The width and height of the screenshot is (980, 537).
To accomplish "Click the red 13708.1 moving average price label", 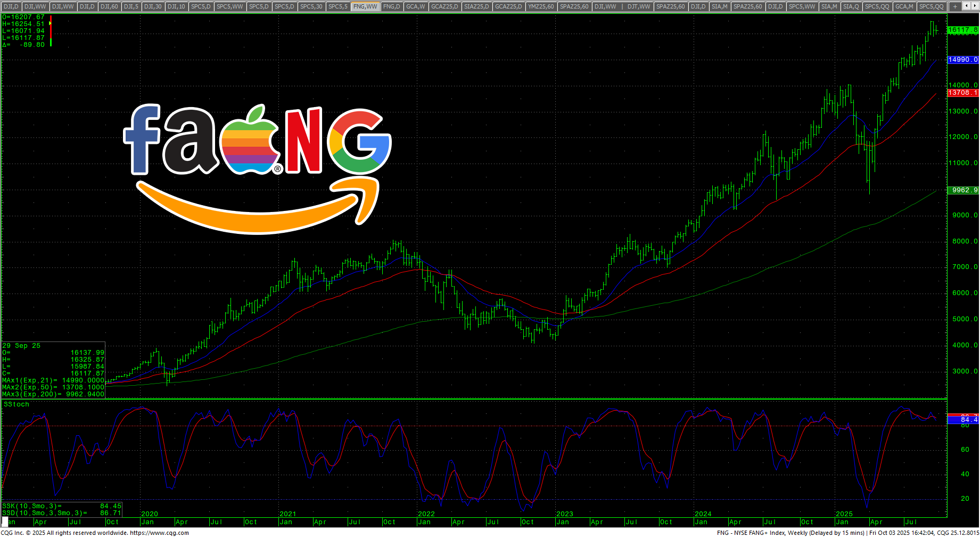I will coord(962,93).
